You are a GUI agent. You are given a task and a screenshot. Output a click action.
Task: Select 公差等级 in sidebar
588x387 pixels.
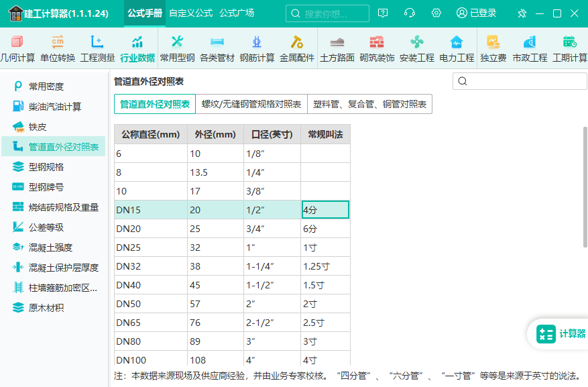coord(54,227)
